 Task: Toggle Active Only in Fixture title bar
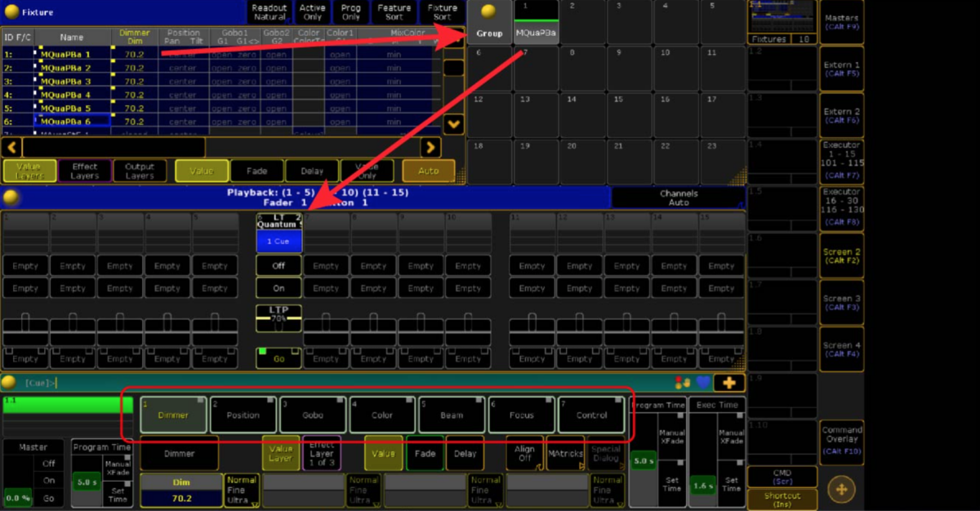point(313,12)
